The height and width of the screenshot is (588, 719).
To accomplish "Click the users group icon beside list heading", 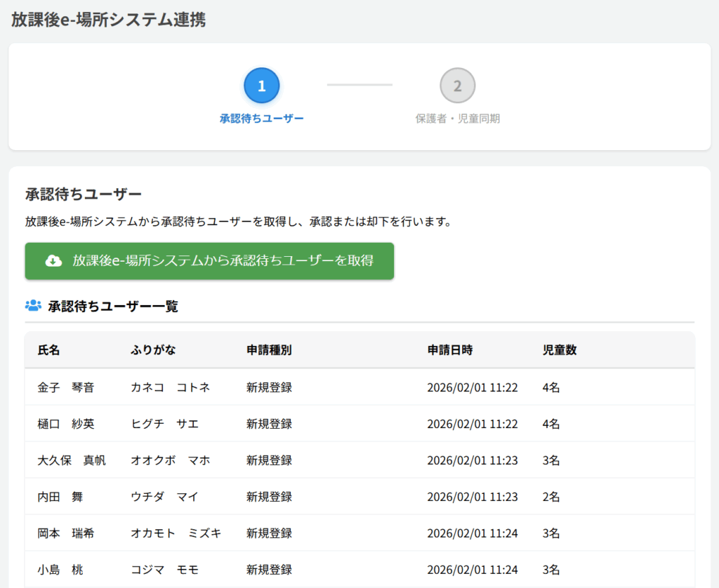I will pos(33,306).
